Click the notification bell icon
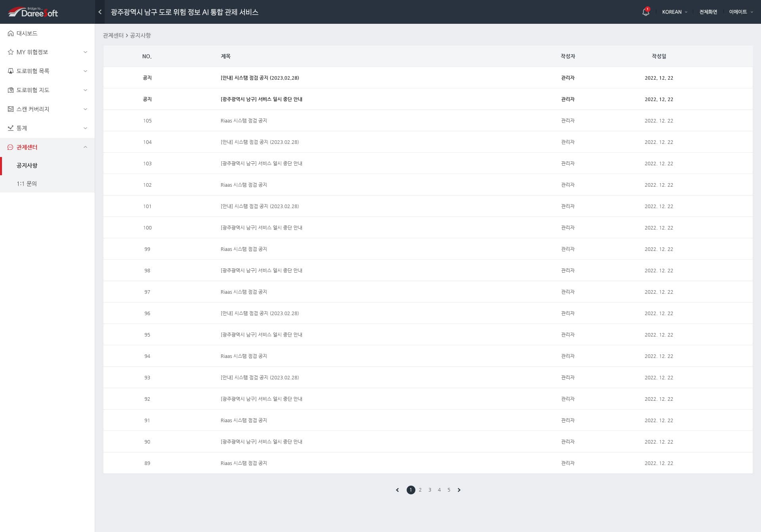Viewport: 761px width, 532px height. pyautogui.click(x=645, y=12)
